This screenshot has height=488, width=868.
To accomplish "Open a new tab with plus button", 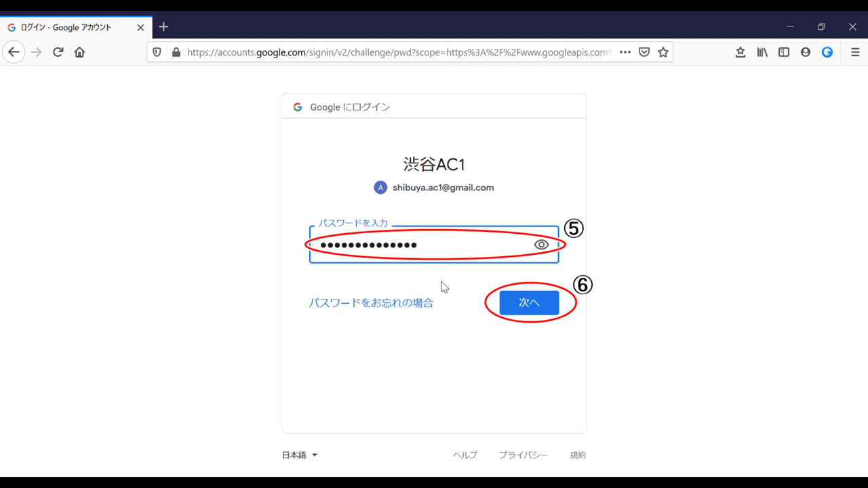I will pos(163,27).
